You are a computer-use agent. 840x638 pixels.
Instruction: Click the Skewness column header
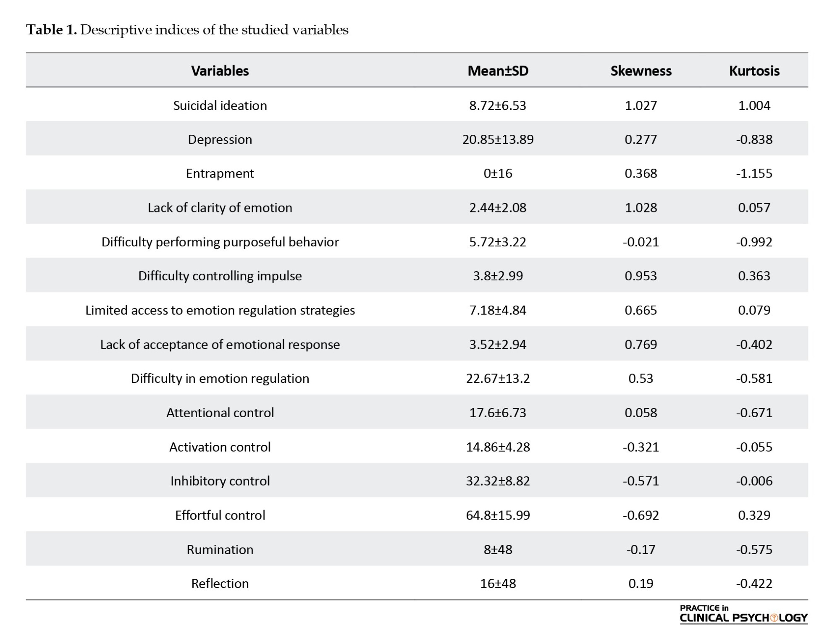point(641,71)
